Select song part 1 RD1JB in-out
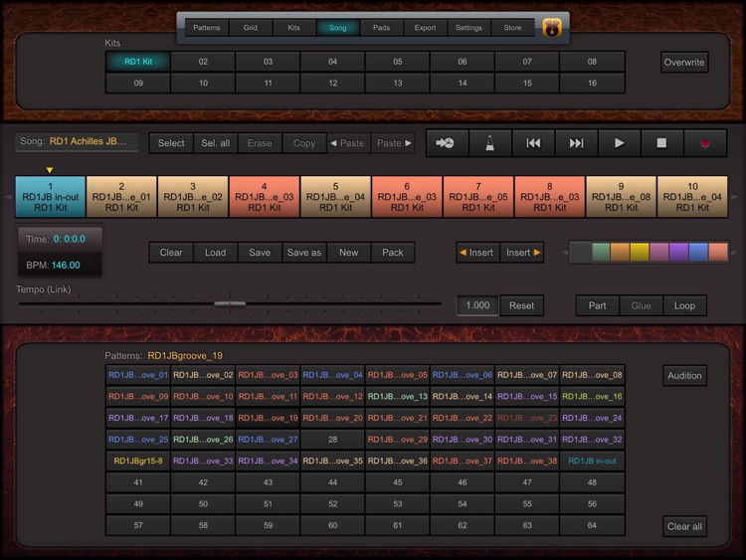The width and height of the screenshot is (746, 560). (51, 197)
